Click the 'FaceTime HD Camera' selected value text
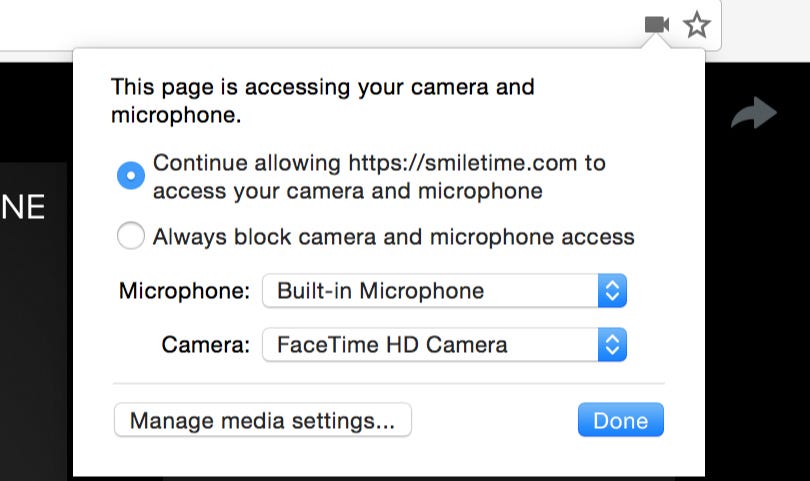Screen dimensions: 810x481 pos(392,346)
